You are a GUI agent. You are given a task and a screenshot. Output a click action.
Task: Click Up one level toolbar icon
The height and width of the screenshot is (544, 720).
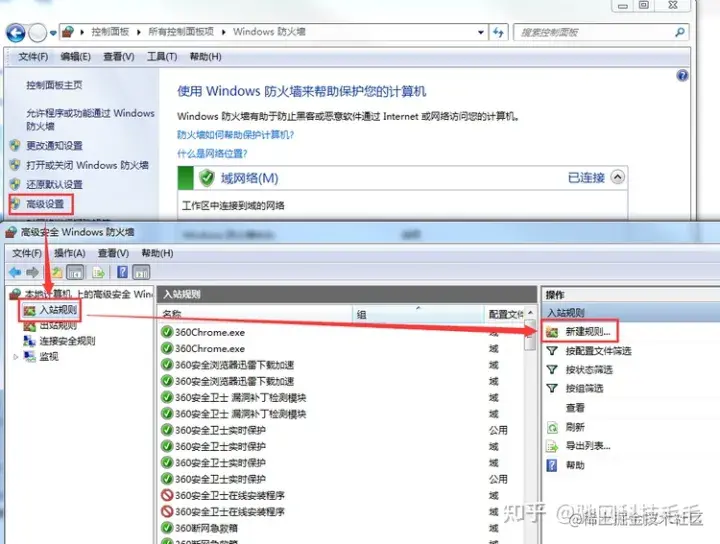coord(57,273)
